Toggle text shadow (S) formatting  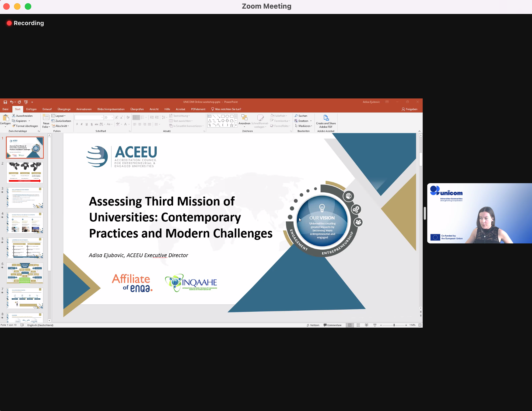point(92,124)
